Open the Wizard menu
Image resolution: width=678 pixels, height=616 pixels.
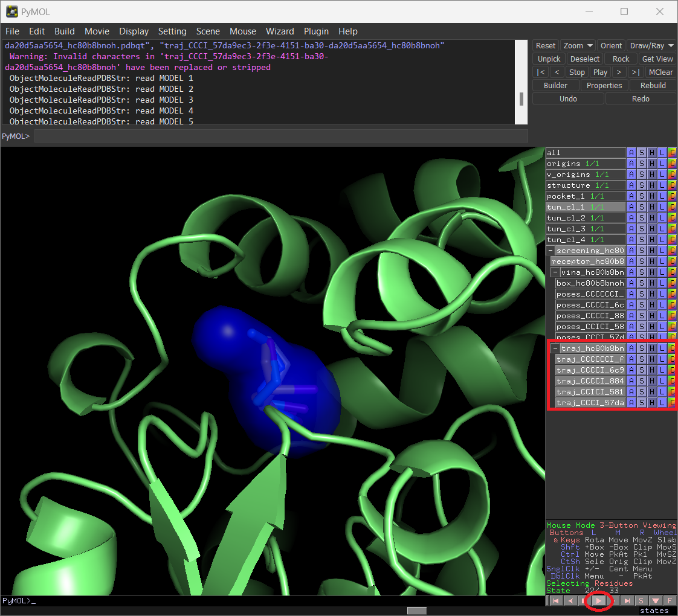pos(280,31)
